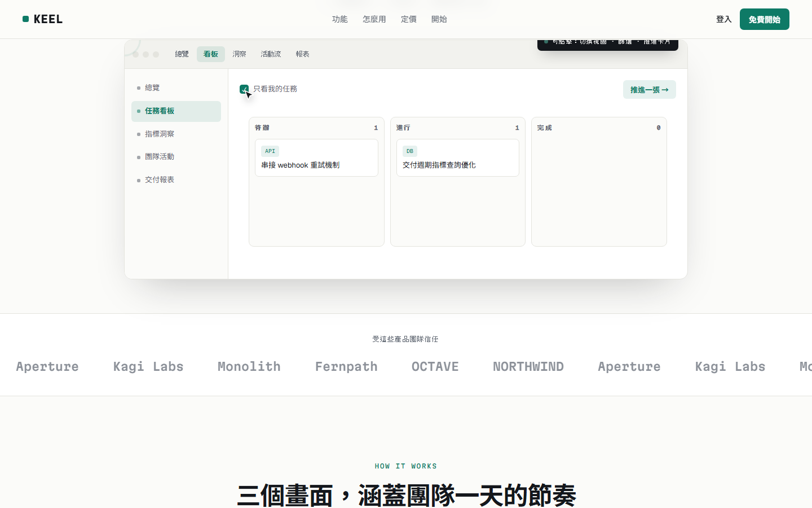Open 團隊活動 in the sidebar

point(176,157)
